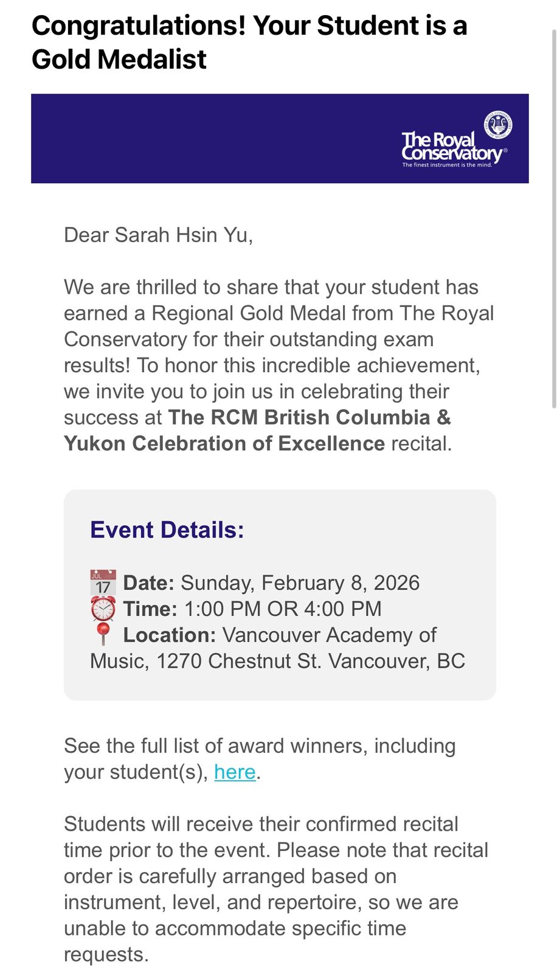
Task: Click The Royal Conservatory wordmark logo
Action: point(450,147)
